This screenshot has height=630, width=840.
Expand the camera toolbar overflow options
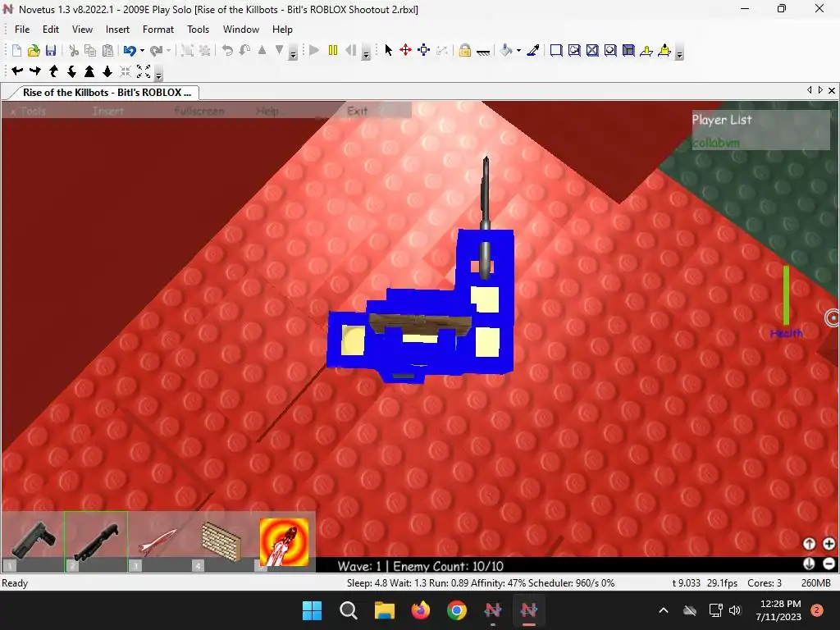158,75
